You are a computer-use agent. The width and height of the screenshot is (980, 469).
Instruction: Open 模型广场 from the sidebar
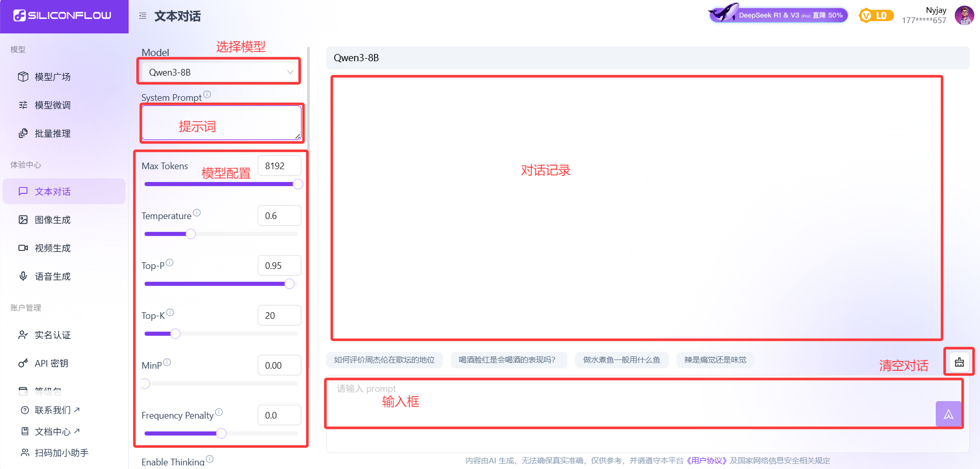tap(64, 77)
